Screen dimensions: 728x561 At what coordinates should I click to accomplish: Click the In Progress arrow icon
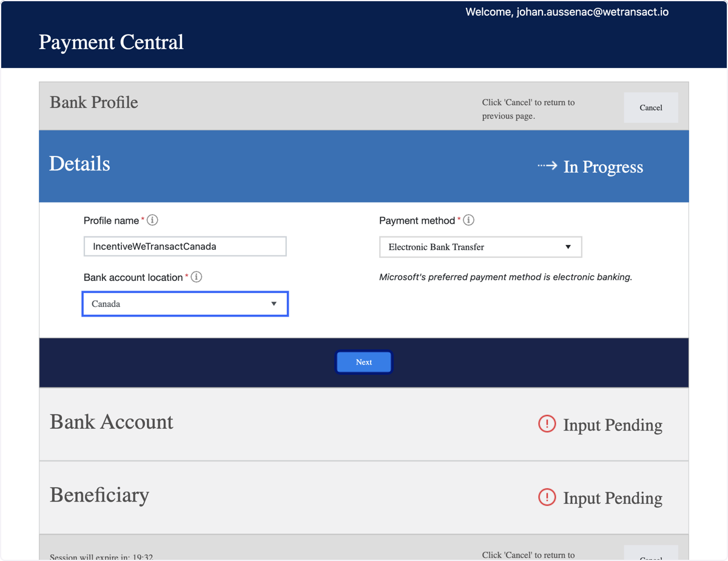(547, 166)
